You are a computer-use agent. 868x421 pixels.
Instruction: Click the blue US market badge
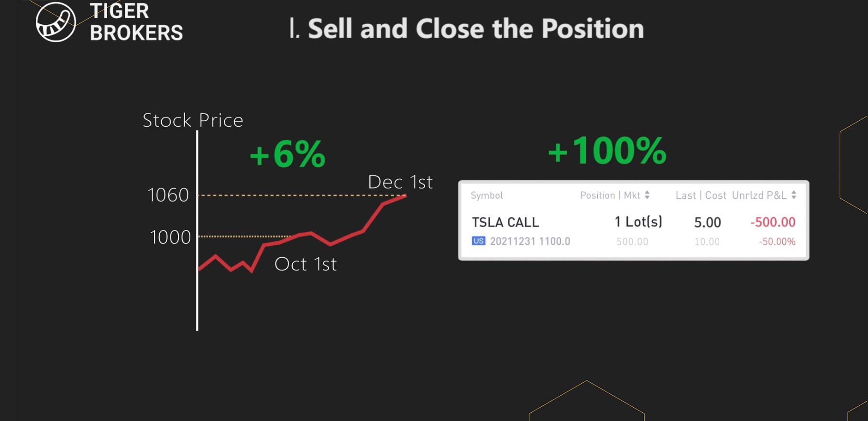click(x=478, y=241)
